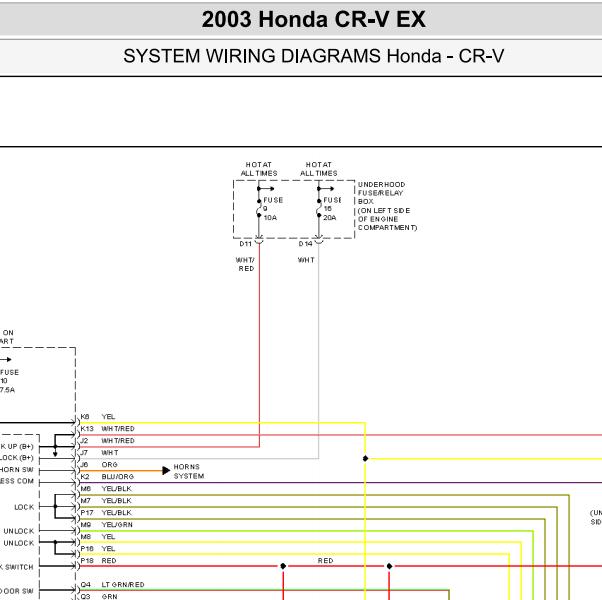
Task: Select the "WHT/RED" wire label below D11
Action: tap(245, 264)
